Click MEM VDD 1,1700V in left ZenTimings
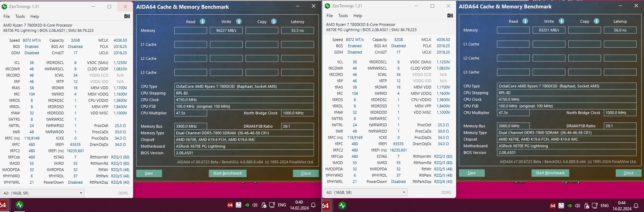Viewport: 644px width, 212px height. 120,88
